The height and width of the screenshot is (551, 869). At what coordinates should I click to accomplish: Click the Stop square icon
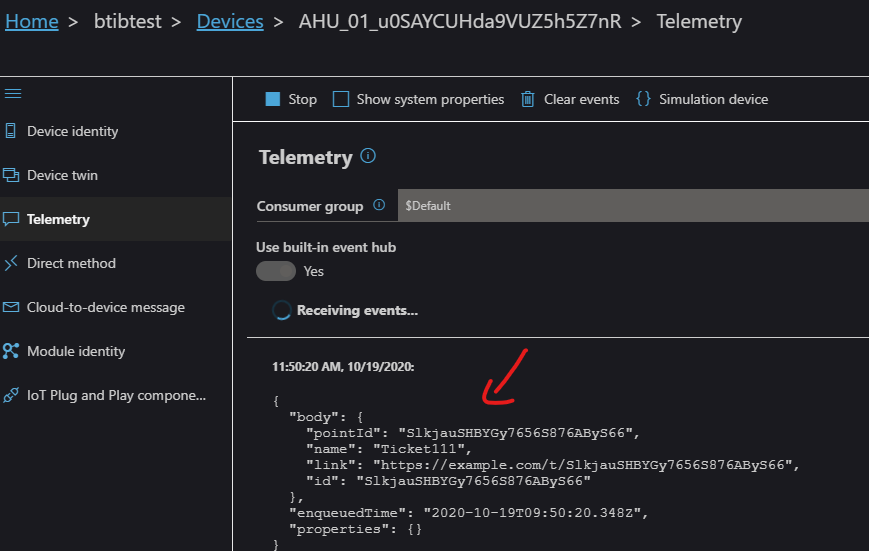pyautogui.click(x=272, y=99)
